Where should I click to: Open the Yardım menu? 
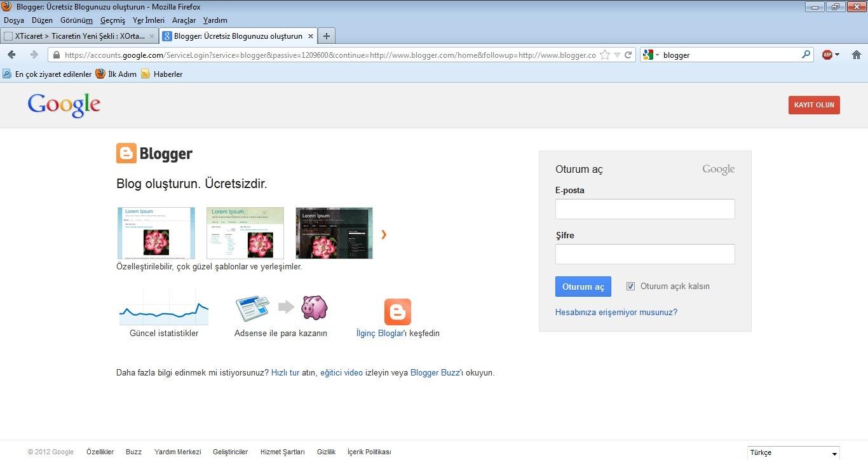[x=215, y=20]
